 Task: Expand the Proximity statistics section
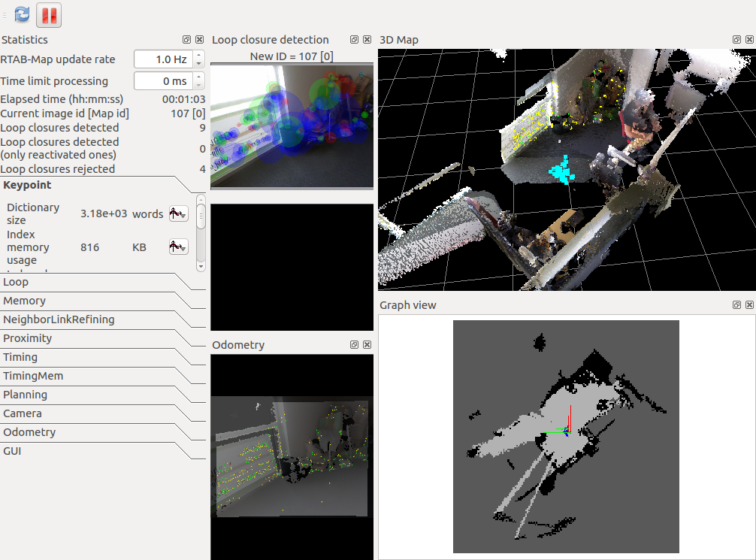click(x=27, y=338)
